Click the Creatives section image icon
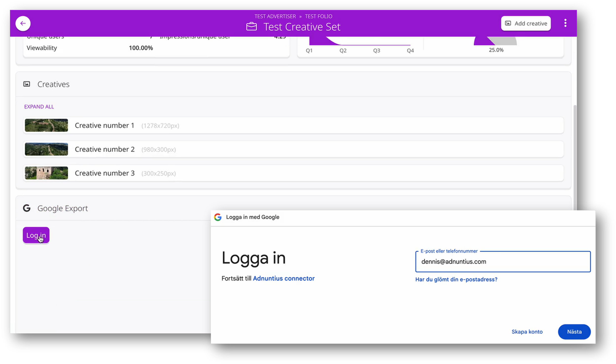Viewport: 616px width, 364px height. click(27, 84)
